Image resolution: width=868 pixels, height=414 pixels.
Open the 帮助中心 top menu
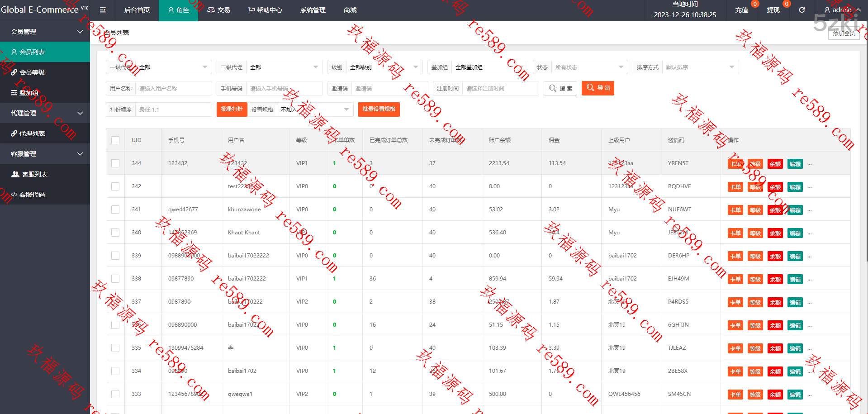coord(265,10)
